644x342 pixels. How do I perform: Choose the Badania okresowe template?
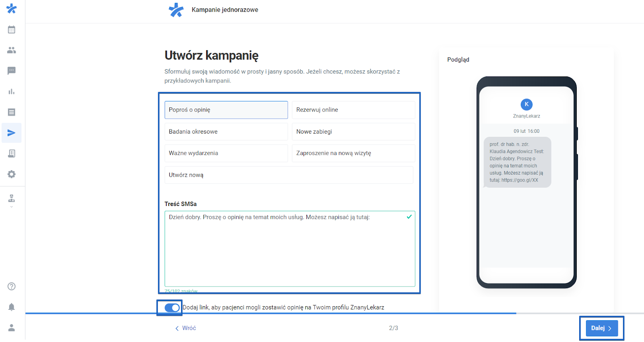[226, 132]
